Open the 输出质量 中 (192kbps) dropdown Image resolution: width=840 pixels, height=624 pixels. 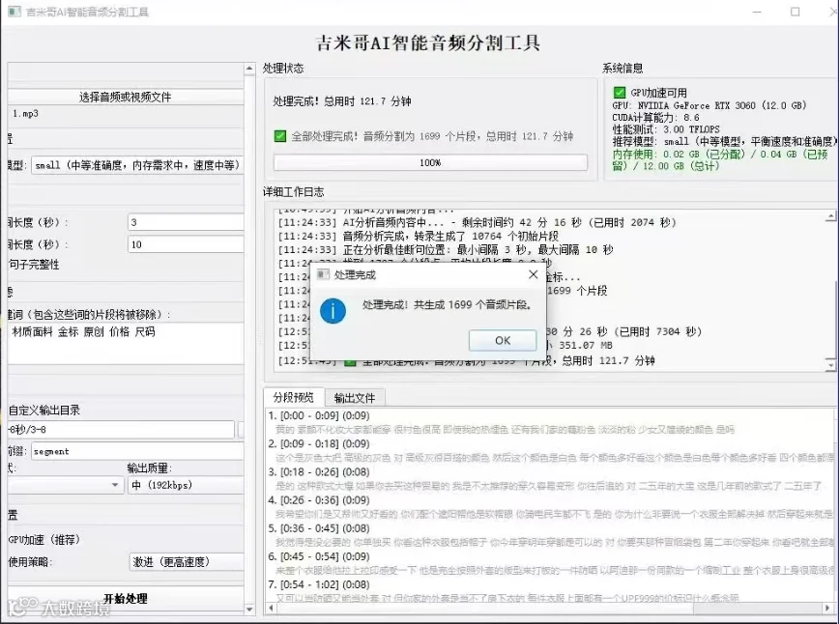click(186, 485)
